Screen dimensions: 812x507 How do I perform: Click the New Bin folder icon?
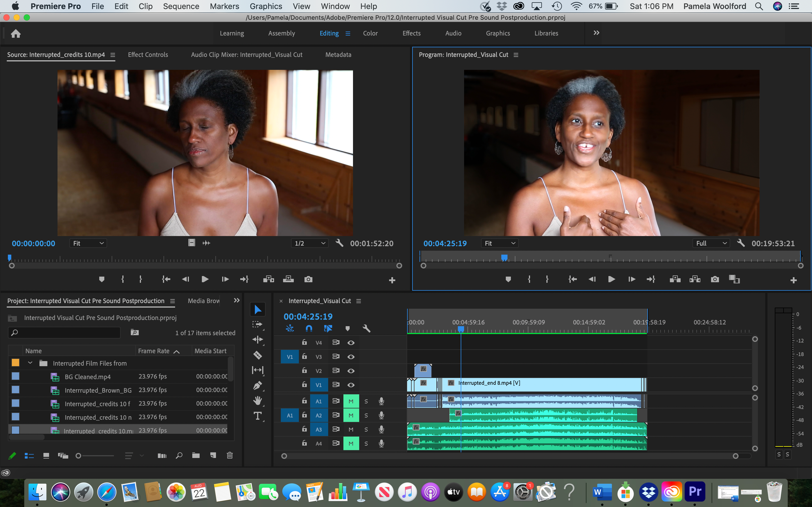click(x=196, y=455)
